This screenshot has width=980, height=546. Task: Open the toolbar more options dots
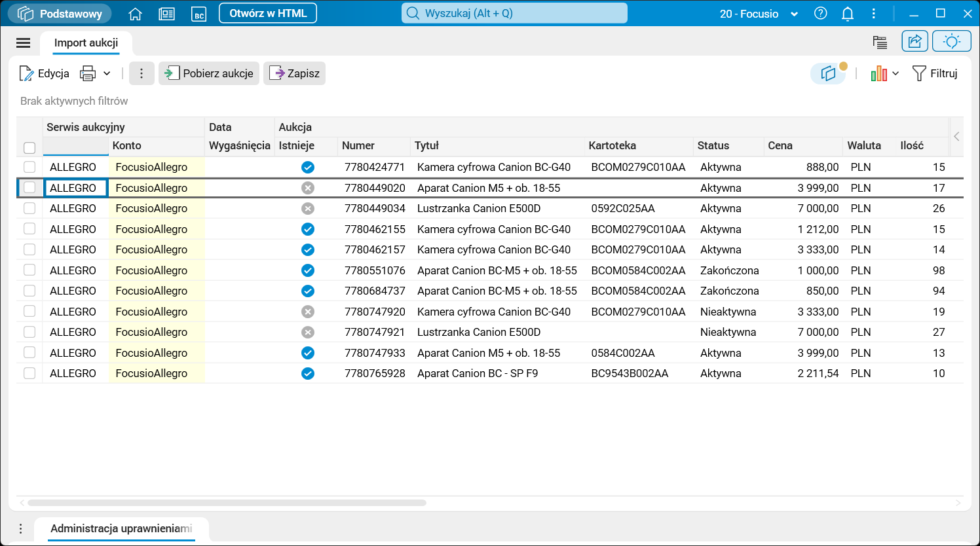click(141, 73)
